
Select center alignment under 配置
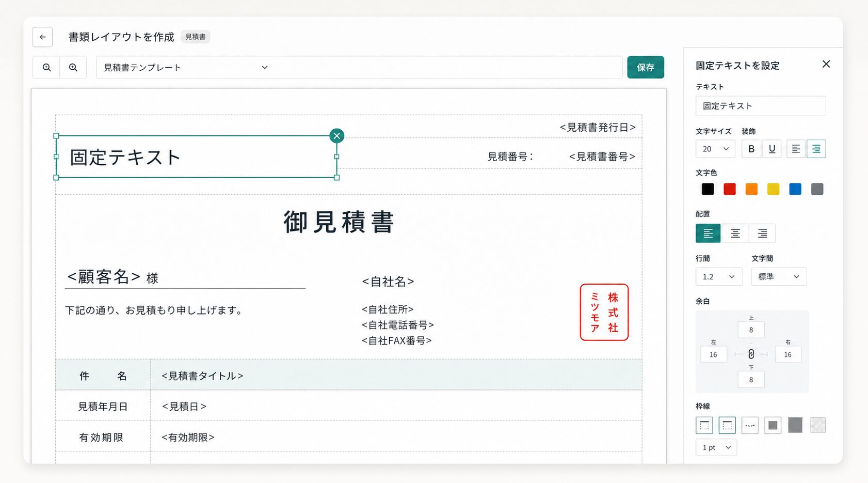pyautogui.click(x=735, y=233)
